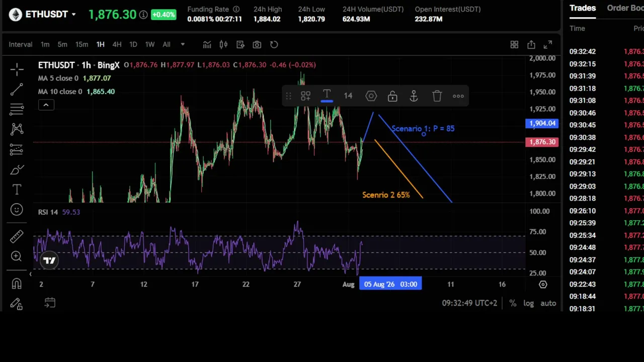Image resolution: width=644 pixels, height=362 pixels.
Task: Select the crosshair cursor tool
Action: click(17, 69)
